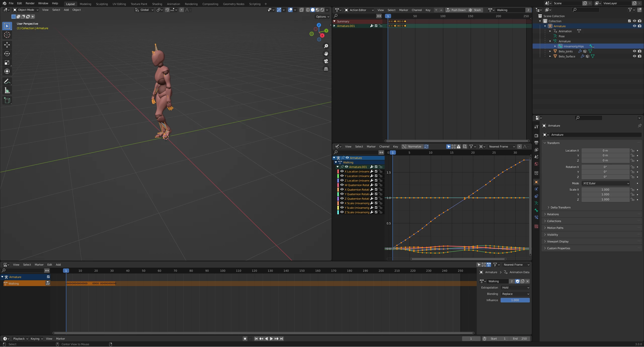The width and height of the screenshot is (644, 347).
Task: Switch to orthographic view with the grid icon
Action: pyautogui.click(x=326, y=69)
